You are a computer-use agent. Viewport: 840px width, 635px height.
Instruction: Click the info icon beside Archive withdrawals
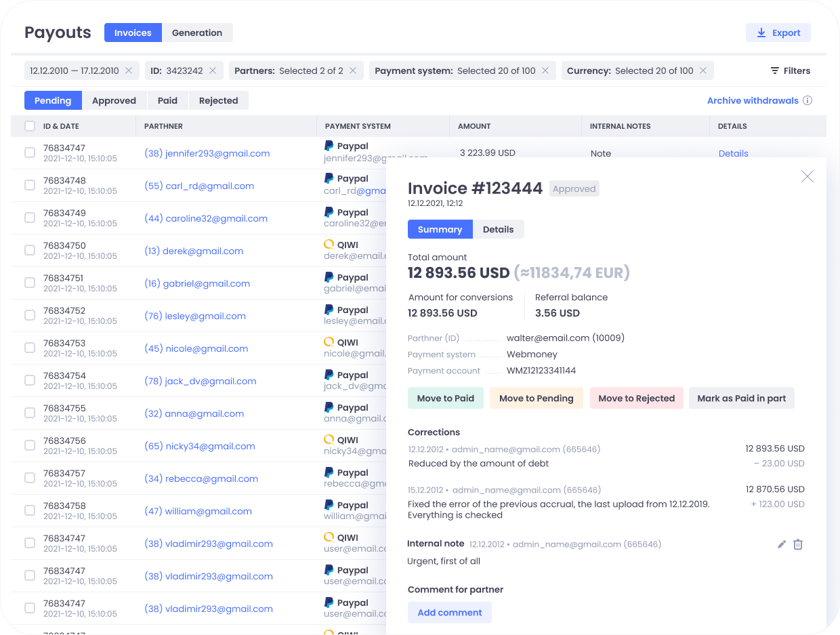[x=807, y=100]
